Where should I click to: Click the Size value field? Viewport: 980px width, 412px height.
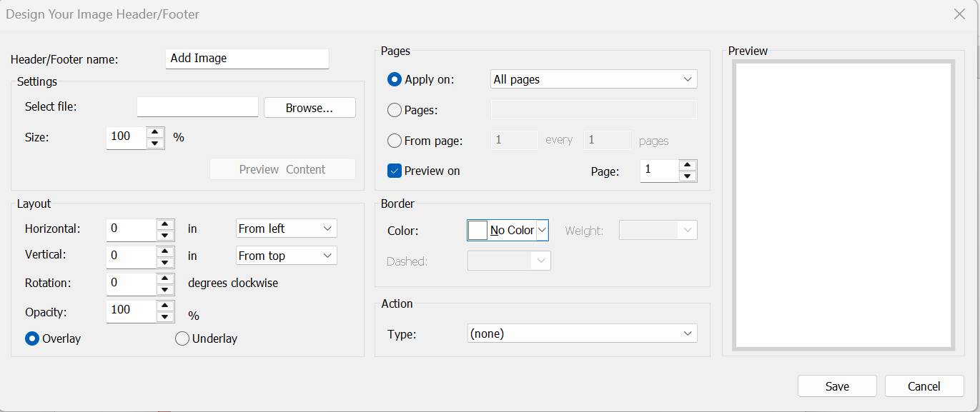point(127,137)
